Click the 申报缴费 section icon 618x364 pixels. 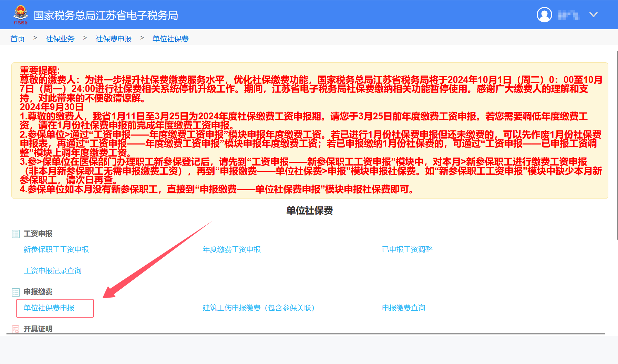[x=16, y=292]
